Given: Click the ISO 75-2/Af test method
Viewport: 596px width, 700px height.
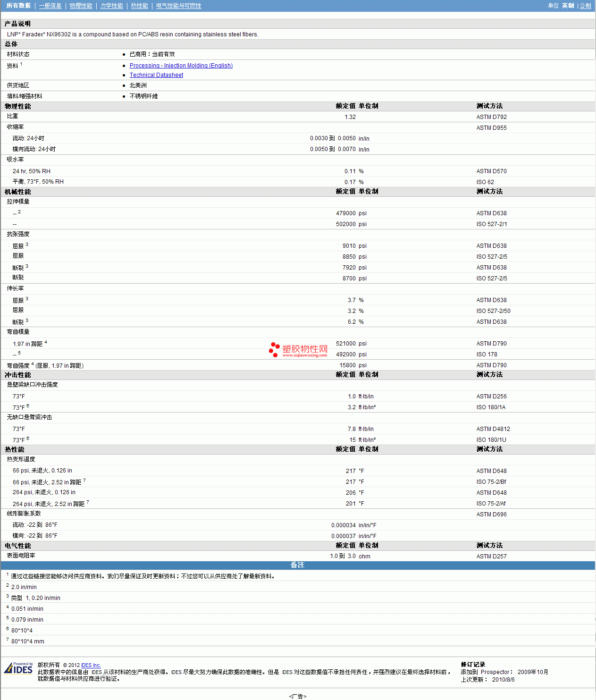Looking at the screenshot, I should coord(491,504).
